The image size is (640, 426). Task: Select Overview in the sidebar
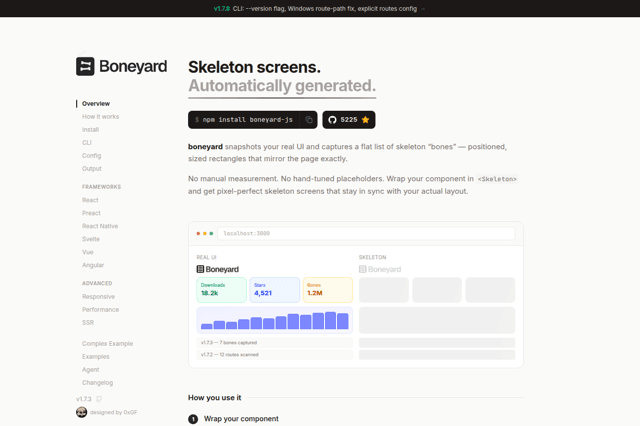click(x=96, y=104)
